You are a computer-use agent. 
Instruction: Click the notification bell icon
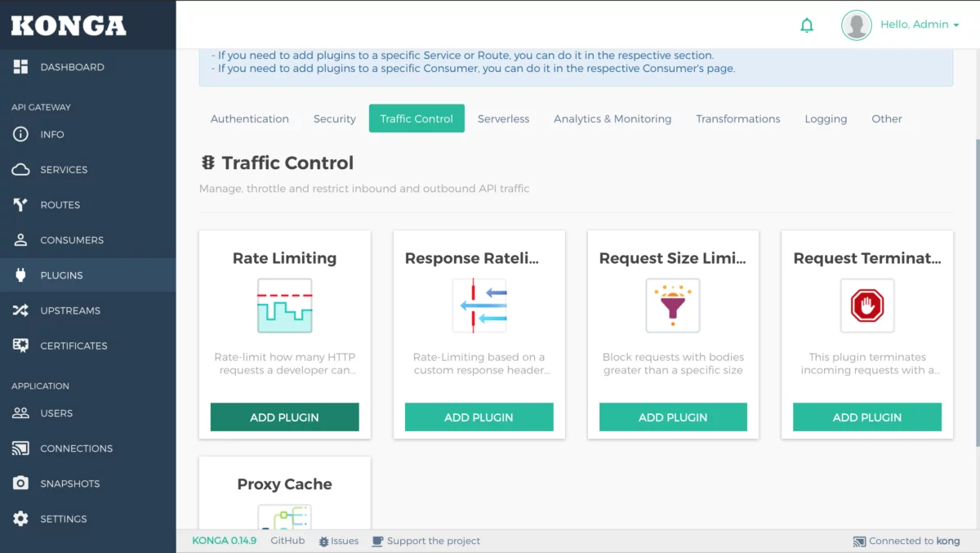[x=807, y=25]
